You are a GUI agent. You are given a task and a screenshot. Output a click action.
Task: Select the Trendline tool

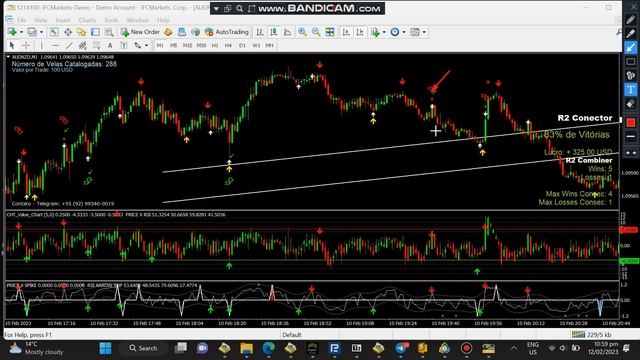point(69,45)
